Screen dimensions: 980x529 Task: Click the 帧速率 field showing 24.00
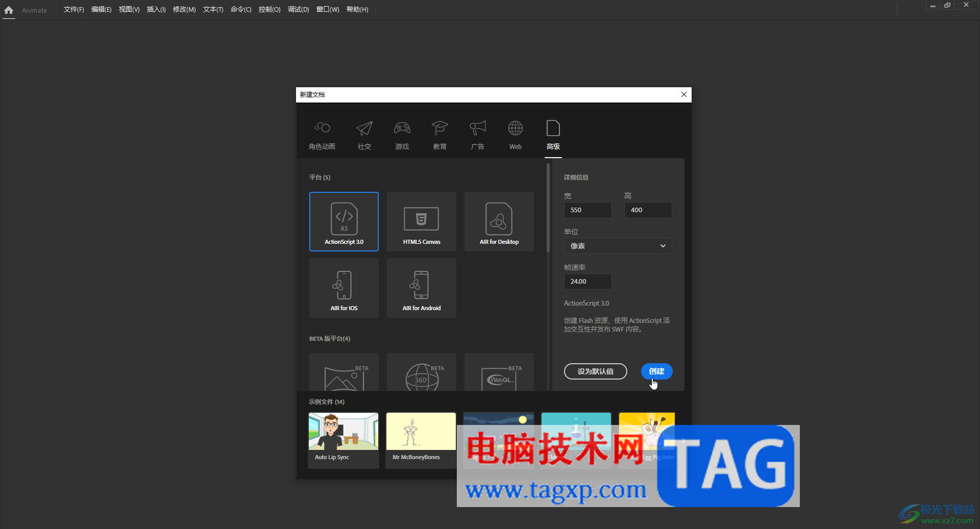pos(587,282)
